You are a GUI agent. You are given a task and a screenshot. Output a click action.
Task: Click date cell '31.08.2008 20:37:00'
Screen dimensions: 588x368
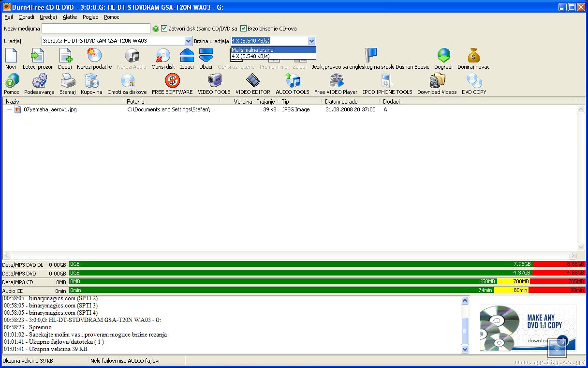pos(351,110)
